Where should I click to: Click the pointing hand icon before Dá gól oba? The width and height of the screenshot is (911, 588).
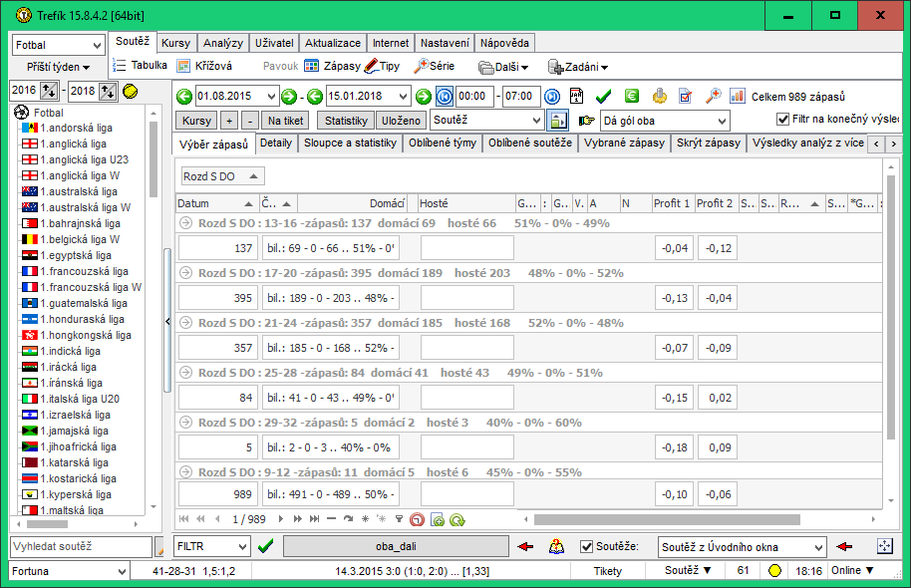587,121
